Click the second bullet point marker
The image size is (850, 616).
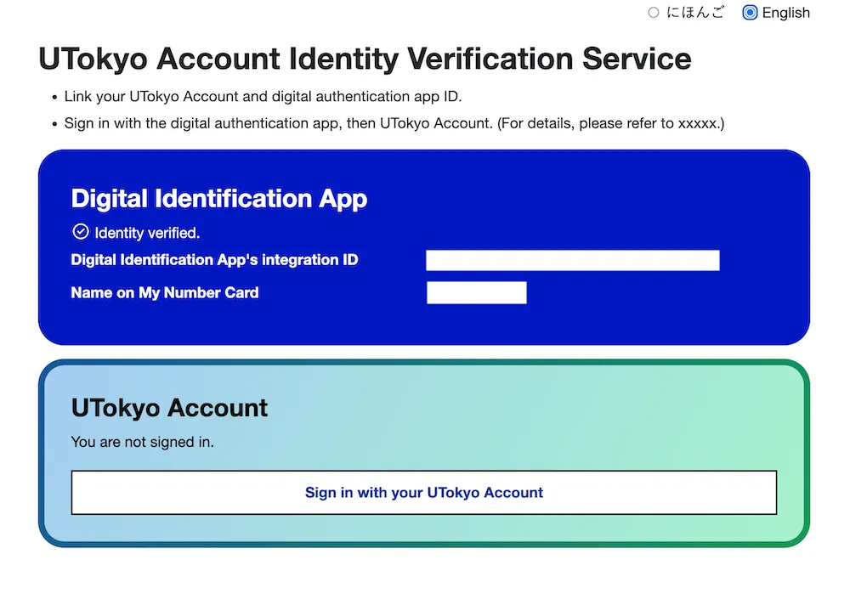click(54, 124)
